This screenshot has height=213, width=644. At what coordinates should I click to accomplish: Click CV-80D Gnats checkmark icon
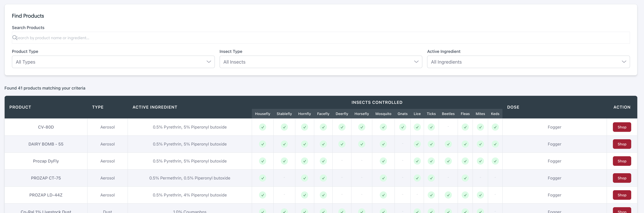click(402, 127)
